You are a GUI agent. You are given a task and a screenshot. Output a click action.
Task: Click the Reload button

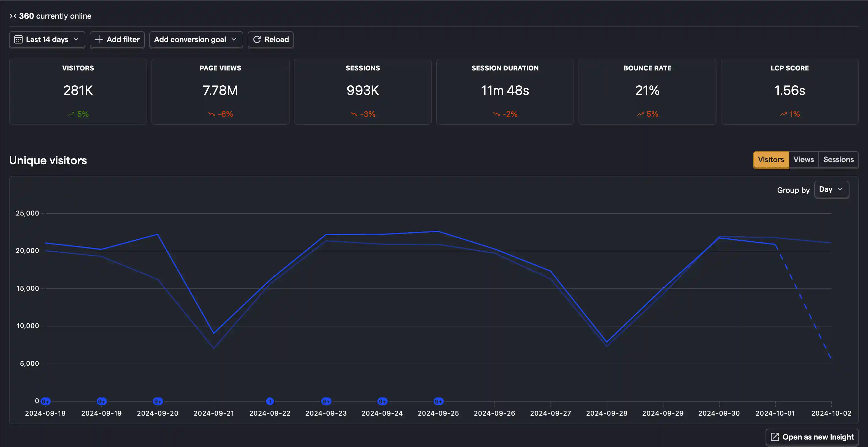tap(271, 39)
